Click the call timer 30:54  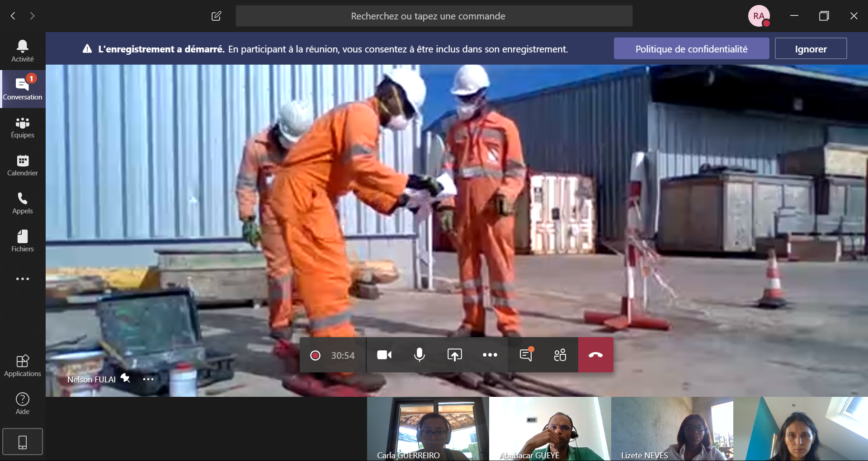343,356
